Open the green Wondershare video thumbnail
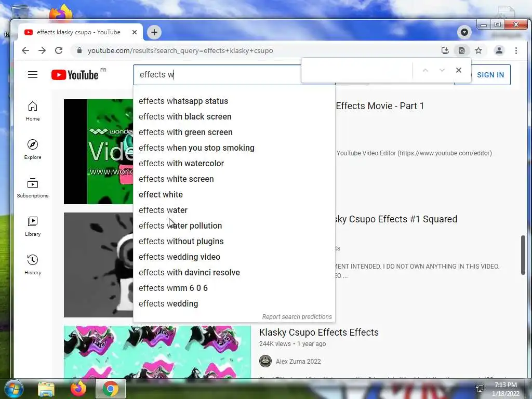The image size is (532, 399). 98,152
